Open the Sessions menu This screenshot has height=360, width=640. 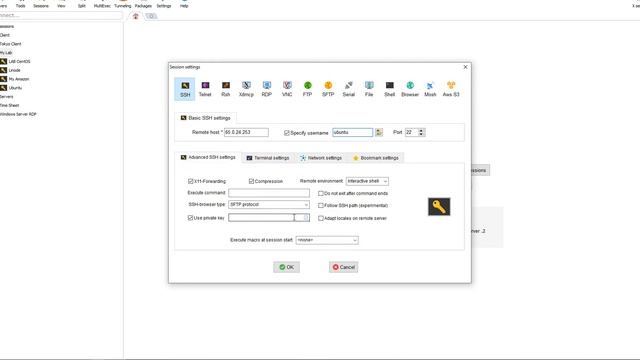tap(41, 6)
